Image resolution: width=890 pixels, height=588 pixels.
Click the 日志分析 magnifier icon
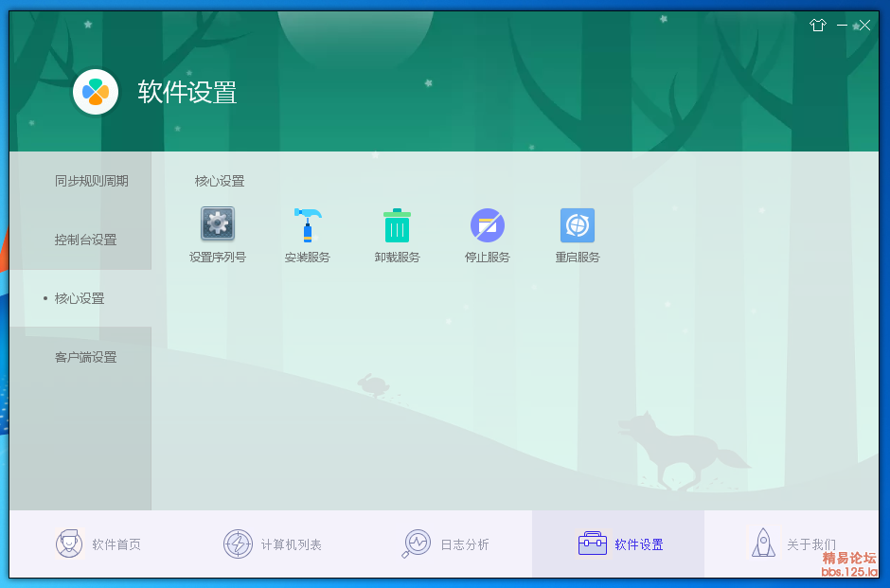(x=416, y=543)
